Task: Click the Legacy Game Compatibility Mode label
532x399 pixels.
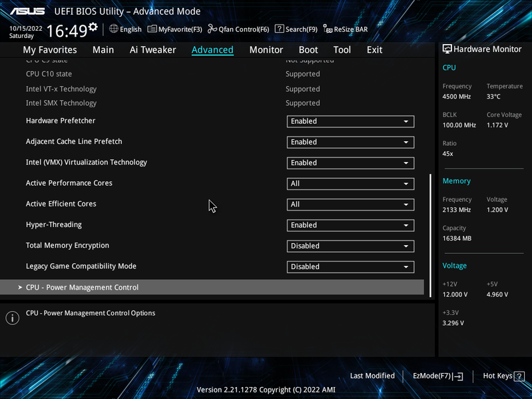Action: tap(81, 266)
